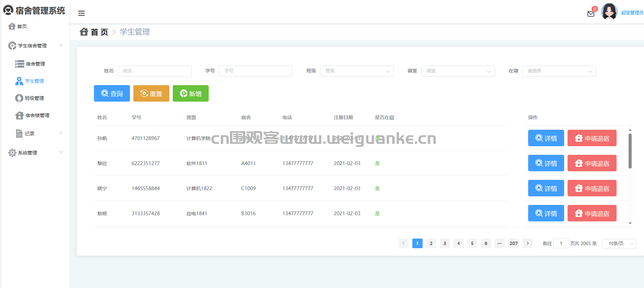
Task: View 详情 for student 孙帆
Action: tap(546, 138)
